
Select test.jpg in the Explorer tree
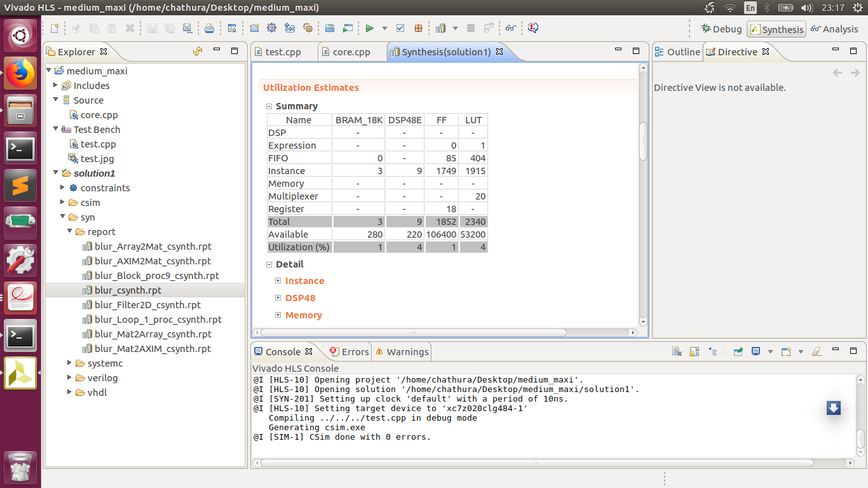pyautogui.click(x=97, y=159)
